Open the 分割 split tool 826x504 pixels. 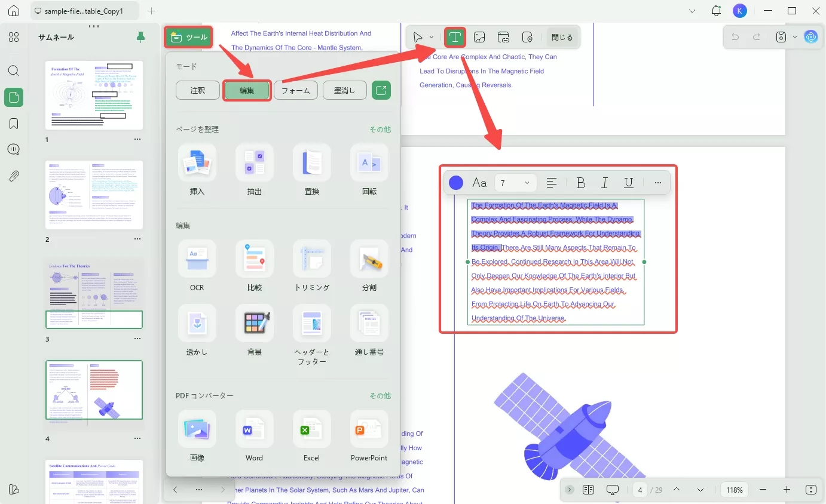pyautogui.click(x=369, y=266)
